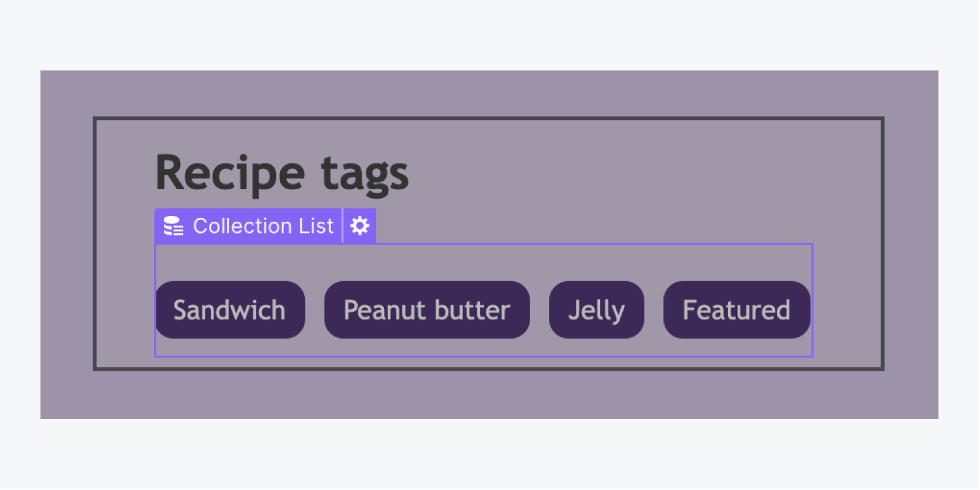Image resolution: width=980 pixels, height=490 pixels.
Task: Click gap between Peanut butter and Jelly tags
Action: pos(539,310)
